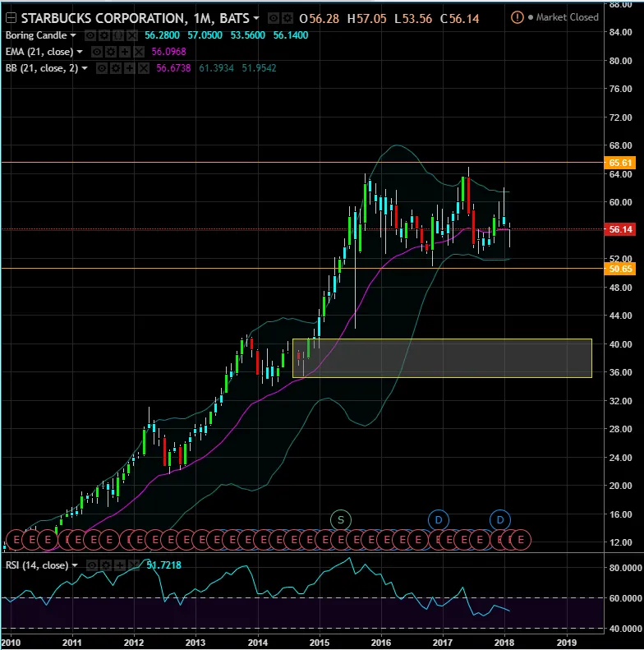This screenshot has height=650, width=644.
Task: Click the Boring Candle value 57.0500
Action: pos(205,35)
